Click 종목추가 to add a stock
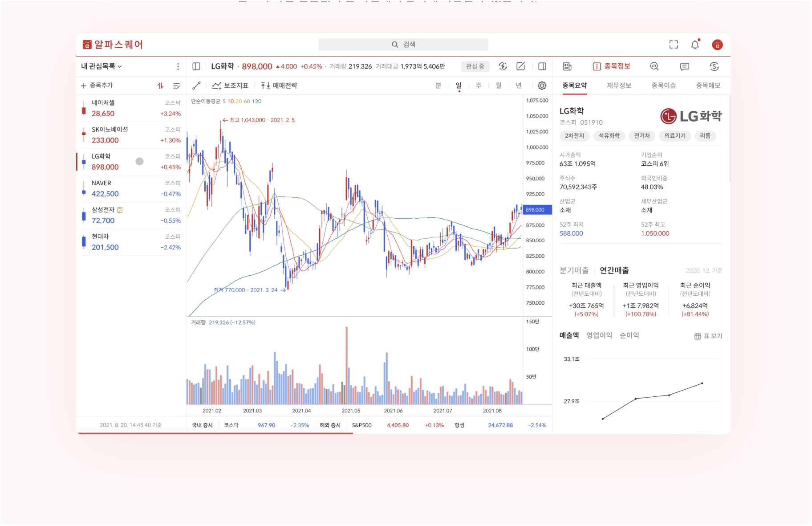 (97, 86)
